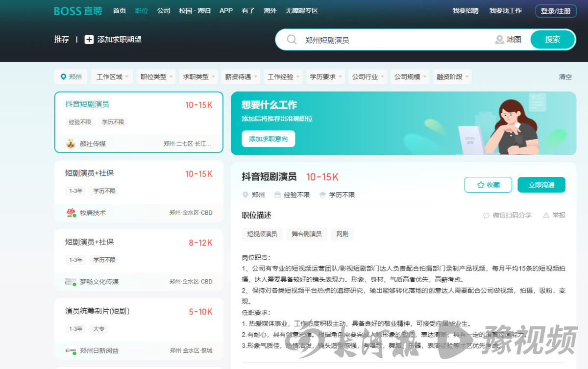Click the BOSS直聘 logo
Image resolution: width=588 pixels, height=369 pixels.
[x=78, y=11]
